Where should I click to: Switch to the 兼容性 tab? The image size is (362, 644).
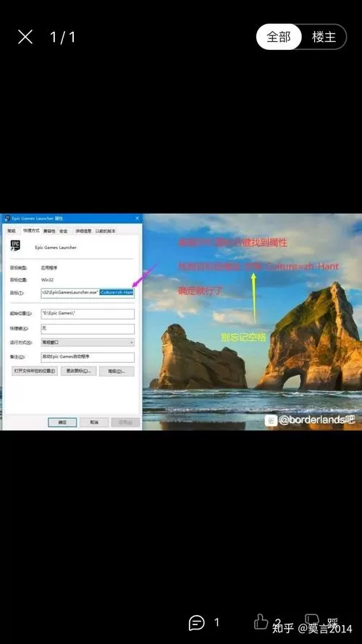49,231
